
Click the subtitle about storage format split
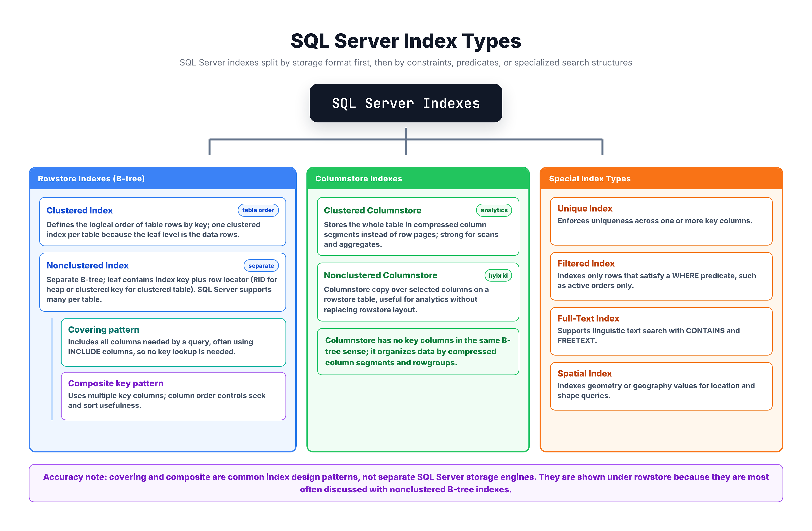point(406,62)
